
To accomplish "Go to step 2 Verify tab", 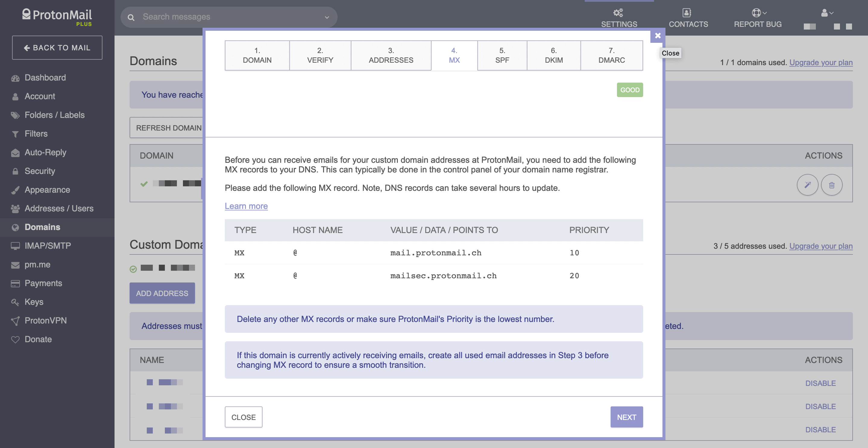I will (320, 55).
